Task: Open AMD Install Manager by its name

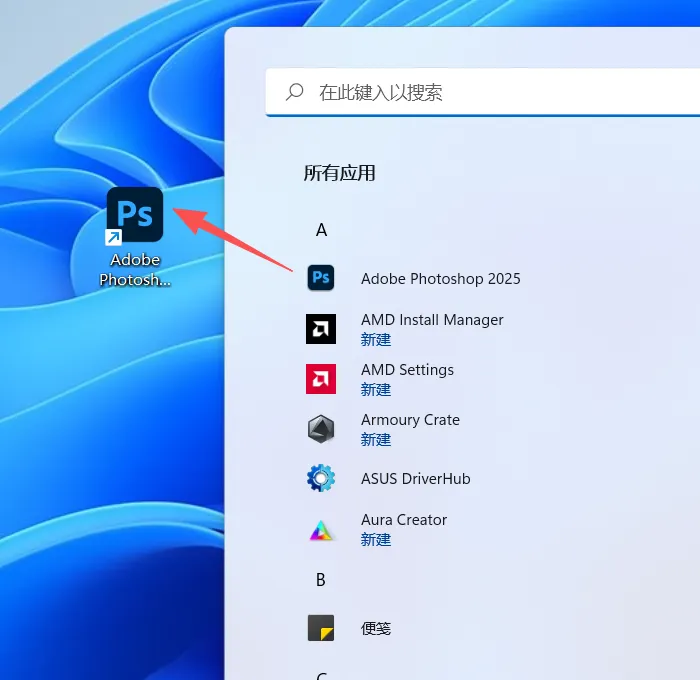Action: pos(432,320)
